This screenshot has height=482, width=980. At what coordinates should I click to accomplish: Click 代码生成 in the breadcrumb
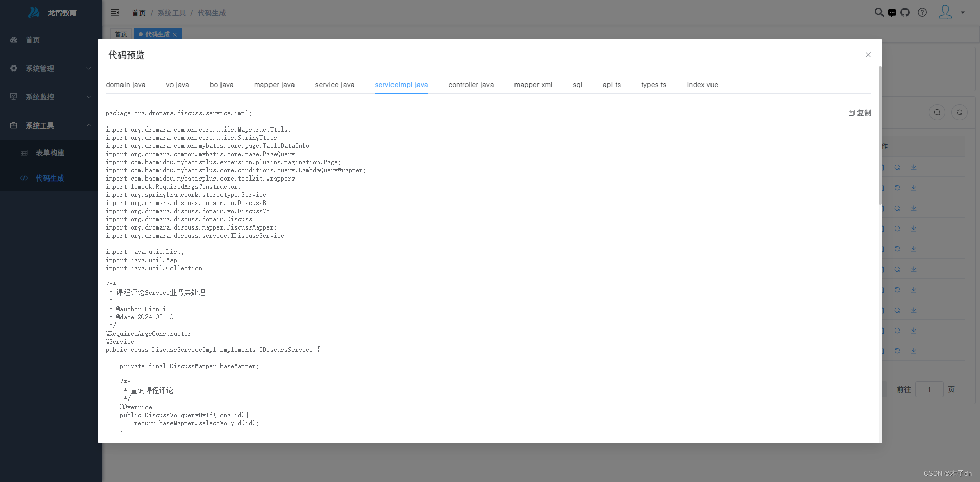211,13
